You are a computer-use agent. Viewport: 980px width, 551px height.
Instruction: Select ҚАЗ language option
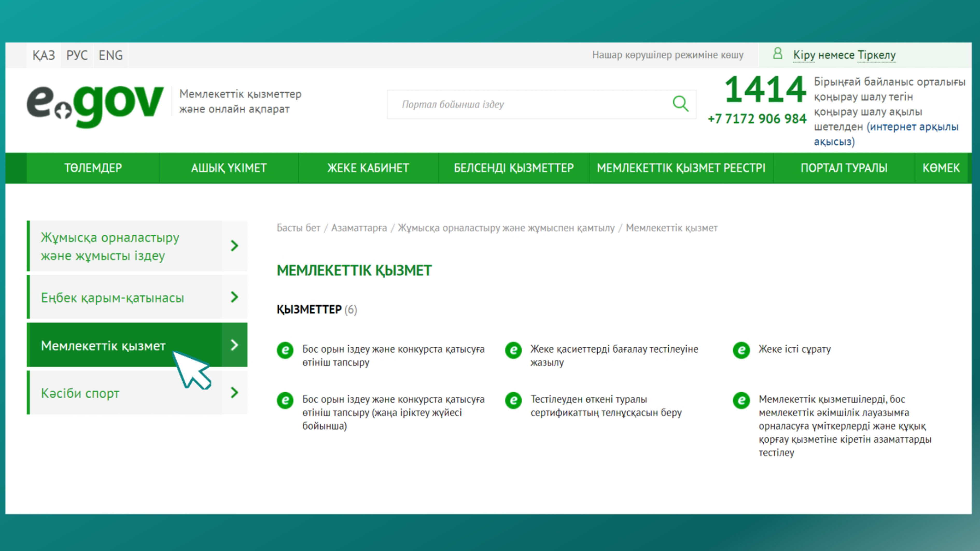[x=43, y=55]
